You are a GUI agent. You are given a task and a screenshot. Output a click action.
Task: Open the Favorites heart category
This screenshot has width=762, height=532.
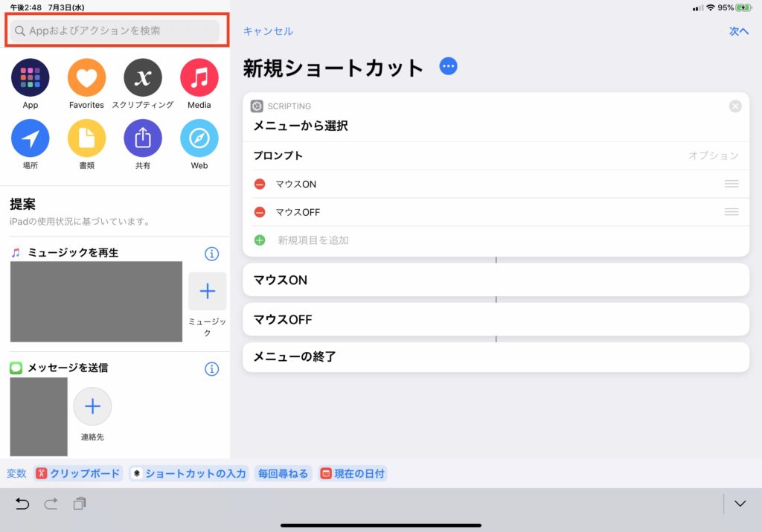point(86,77)
